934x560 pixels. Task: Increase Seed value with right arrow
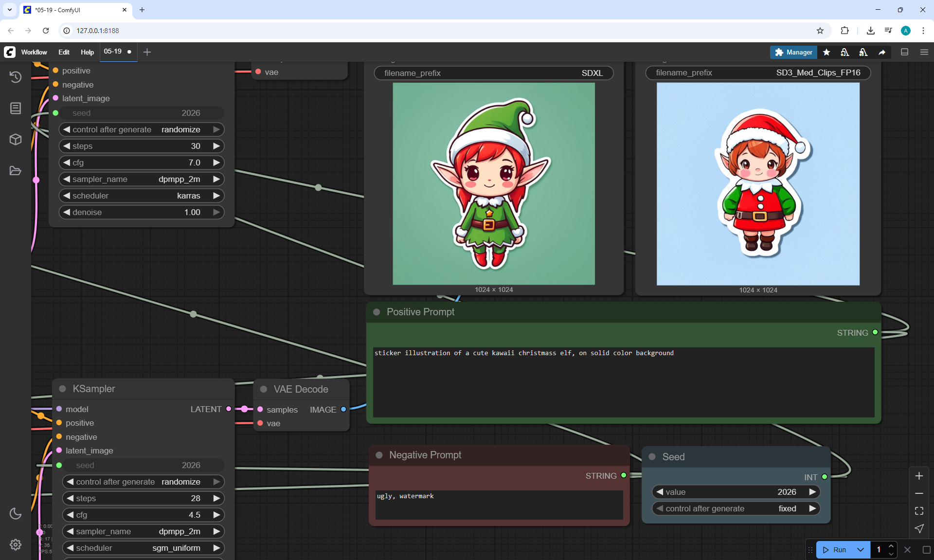tap(812, 492)
